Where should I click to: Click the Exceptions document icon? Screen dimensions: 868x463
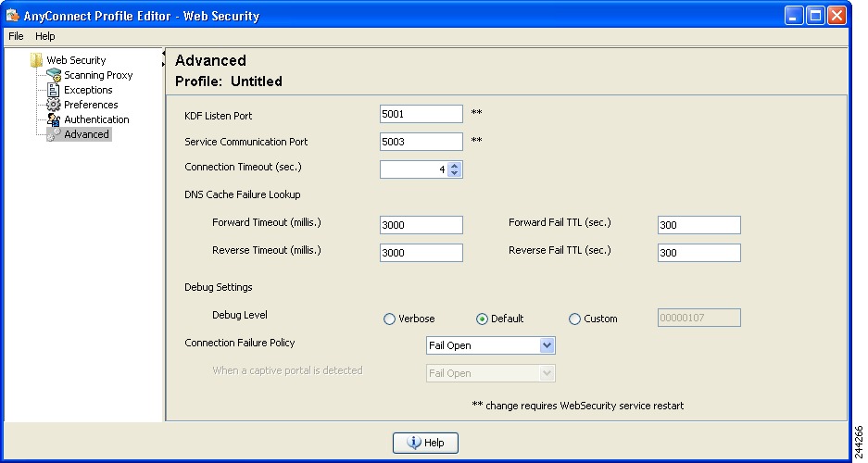point(53,90)
